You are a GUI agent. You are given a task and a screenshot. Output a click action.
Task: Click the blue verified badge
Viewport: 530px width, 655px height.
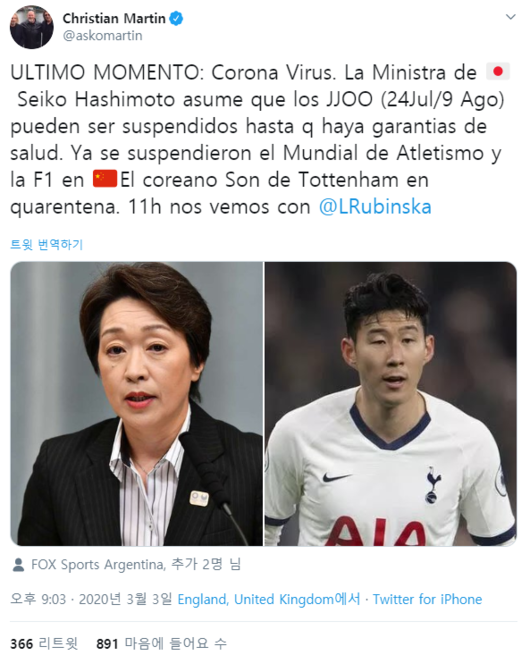176,19
